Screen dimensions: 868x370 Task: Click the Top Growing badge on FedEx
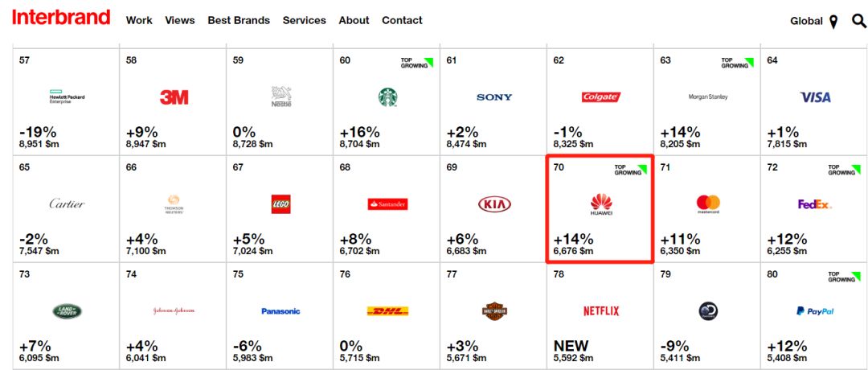tap(844, 170)
